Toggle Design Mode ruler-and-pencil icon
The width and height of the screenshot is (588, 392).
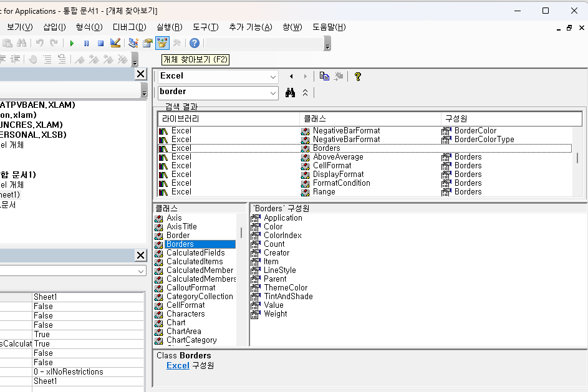pyautogui.click(x=115, y=43)
